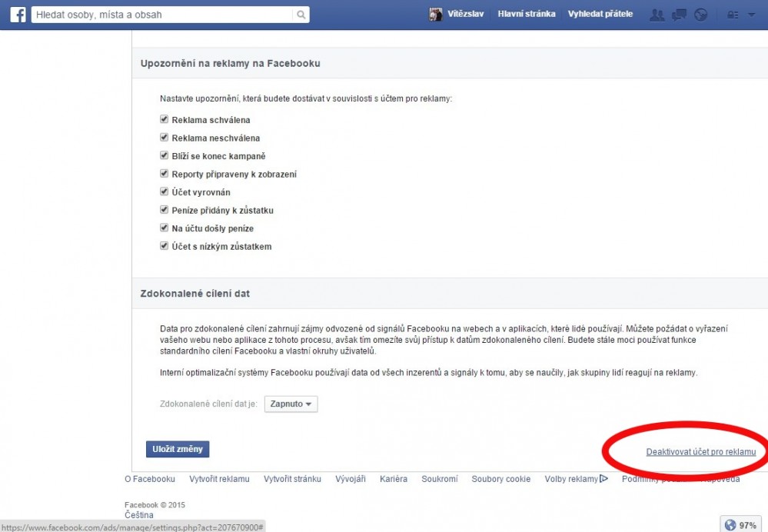Viewport: 768px width, 532px height.
Task: Open notifications globe icon
Action: click(x=700, y=15)
